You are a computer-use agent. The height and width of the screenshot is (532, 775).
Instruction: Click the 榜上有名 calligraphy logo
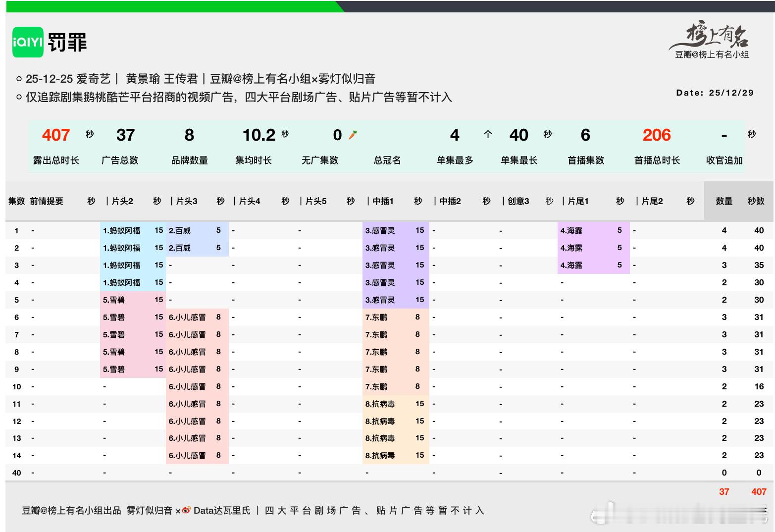coord(716,36)
